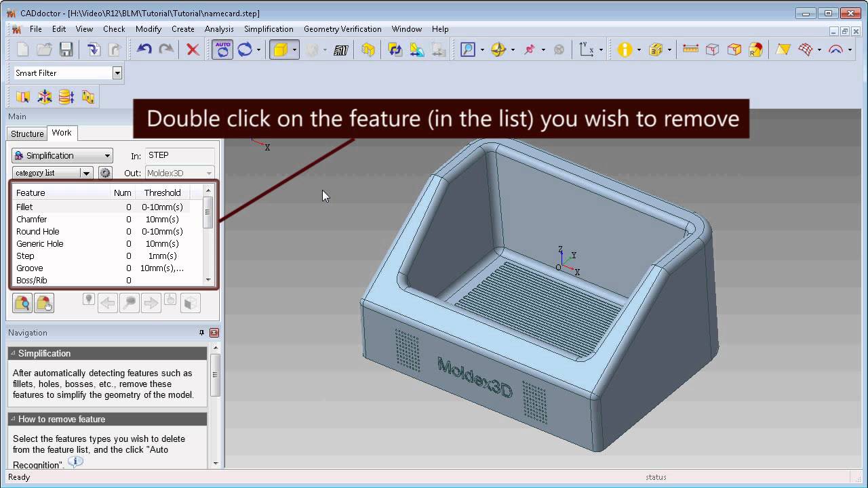Screen dimensions: 868x488
Task: Open dropdown arrow next to information icon
Action: (639, 49)
